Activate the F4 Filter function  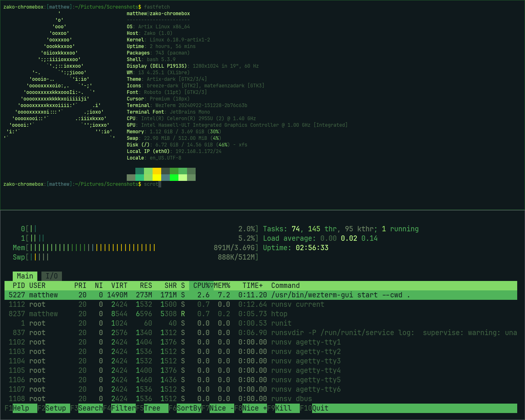coord(123,408)
